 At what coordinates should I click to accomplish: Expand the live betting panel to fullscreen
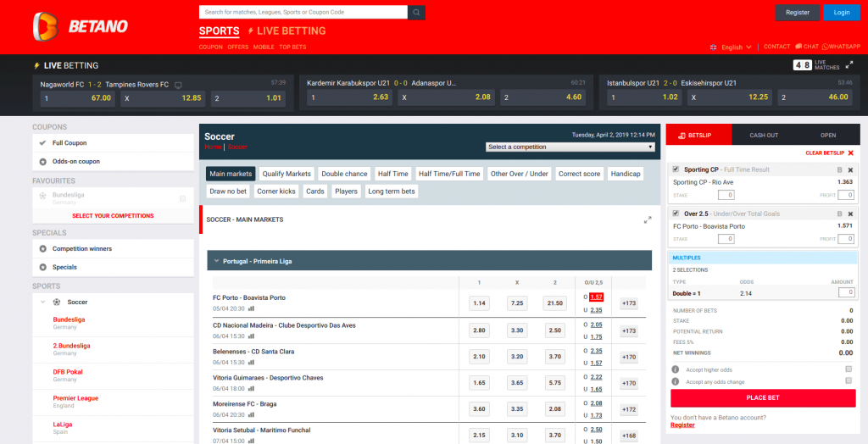tap(849, 65)
